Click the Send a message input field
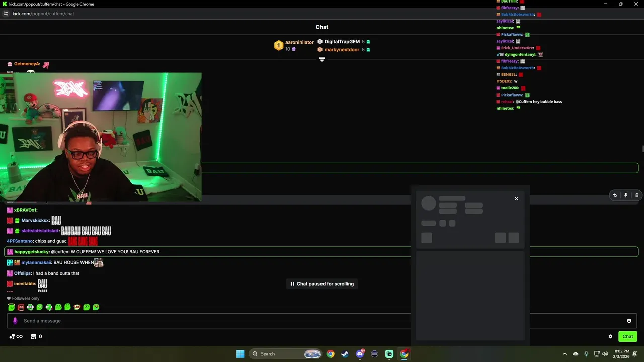 coord(322,321)
